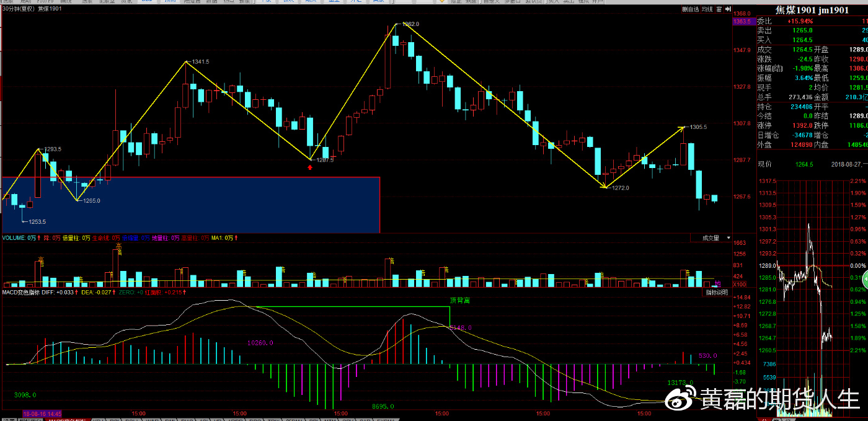Click the red up-arrow signal marker near 1287.5
The width and height of the screenshot is (868, 421).
(310, 167)
